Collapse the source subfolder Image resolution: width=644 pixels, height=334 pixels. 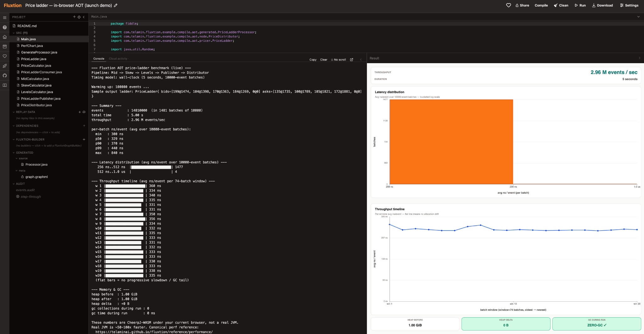coord(17,158)
